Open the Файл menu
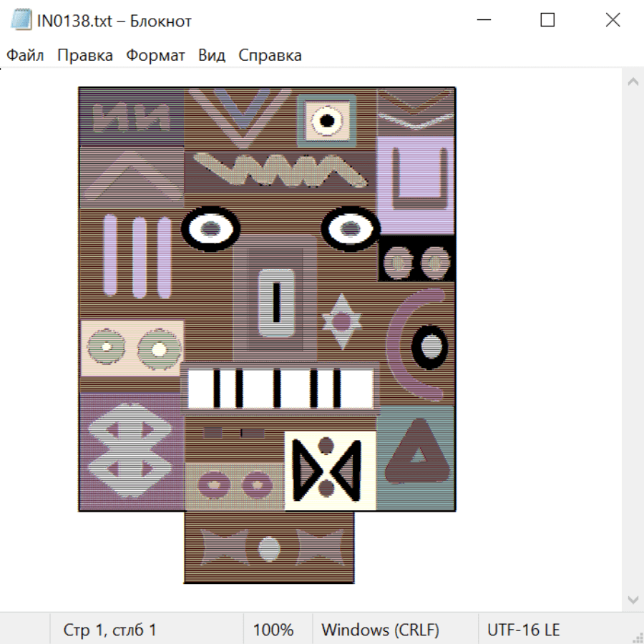The image size is (644, 644). 25,56
